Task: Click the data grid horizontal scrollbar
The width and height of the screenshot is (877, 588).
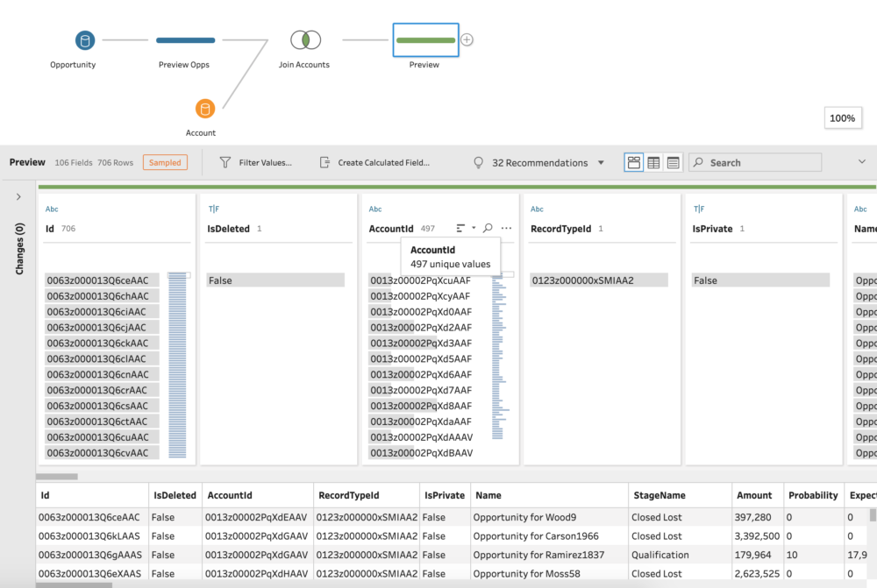Action: pyautogui.click(x=75, y=585)
